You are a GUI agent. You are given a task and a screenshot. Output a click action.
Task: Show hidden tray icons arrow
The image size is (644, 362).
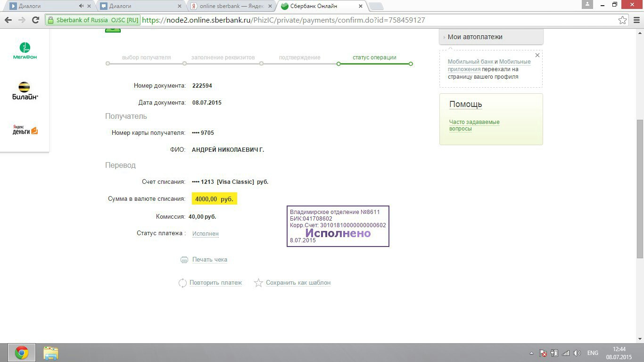pos(531,353)
